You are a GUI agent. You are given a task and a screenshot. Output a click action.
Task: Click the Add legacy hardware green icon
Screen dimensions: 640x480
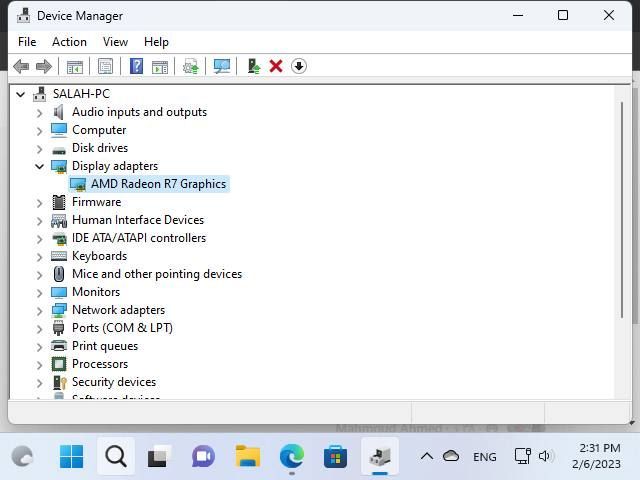pyautogui.click(x=253, y=66)
